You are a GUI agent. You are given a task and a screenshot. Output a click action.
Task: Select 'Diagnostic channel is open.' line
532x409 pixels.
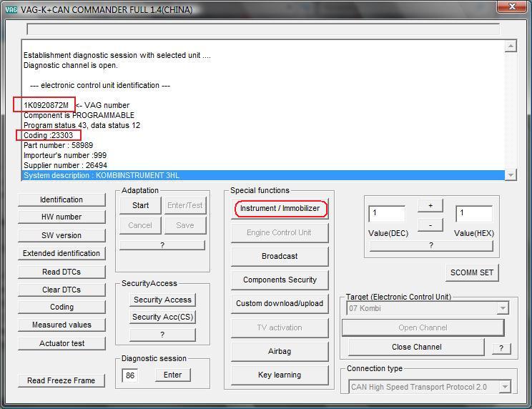(x=71, y=66)
